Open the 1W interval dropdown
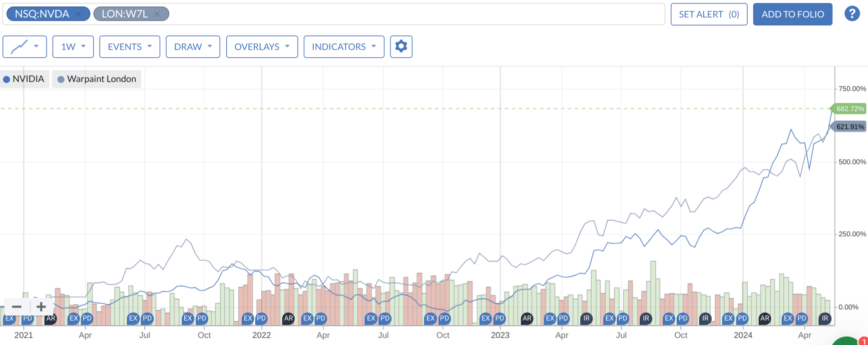Image resolution: width=868 pixels, height=345 pixels. pyautogui.click(x=73, y=46)
